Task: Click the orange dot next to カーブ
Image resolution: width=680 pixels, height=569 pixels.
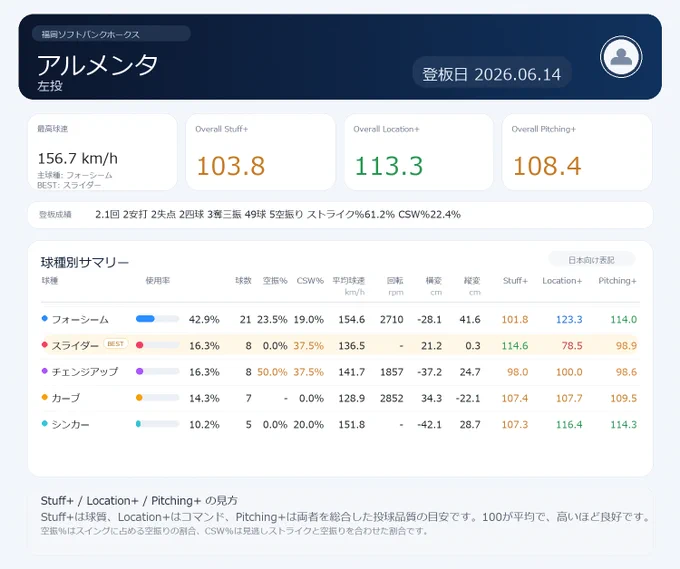Action: point(44,397)
